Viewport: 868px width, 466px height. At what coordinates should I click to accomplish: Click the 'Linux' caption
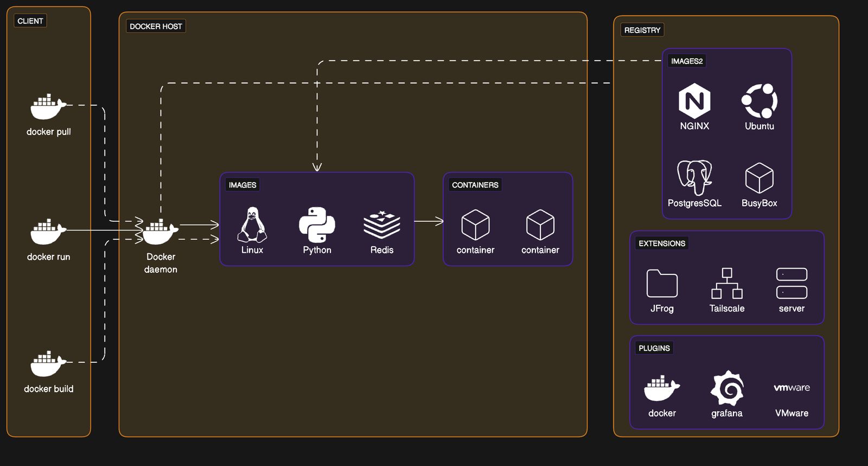pos(252,250)
